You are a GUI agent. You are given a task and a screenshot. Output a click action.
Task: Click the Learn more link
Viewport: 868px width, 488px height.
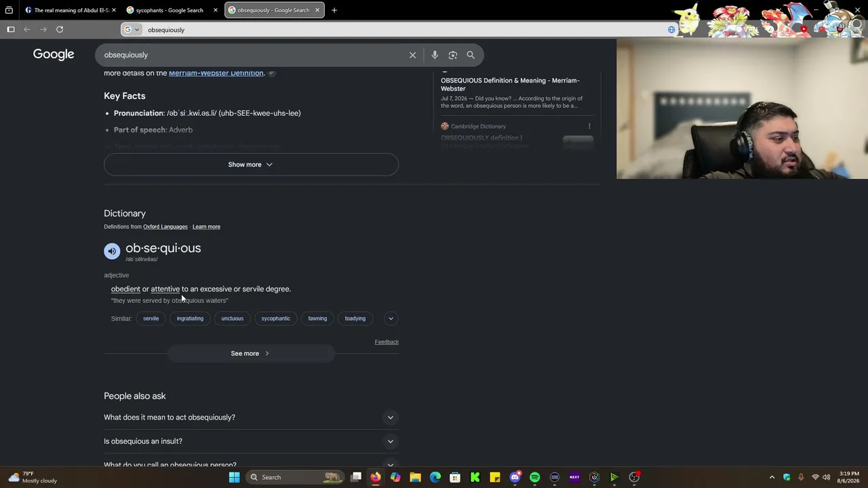click(x=206, y=227)
